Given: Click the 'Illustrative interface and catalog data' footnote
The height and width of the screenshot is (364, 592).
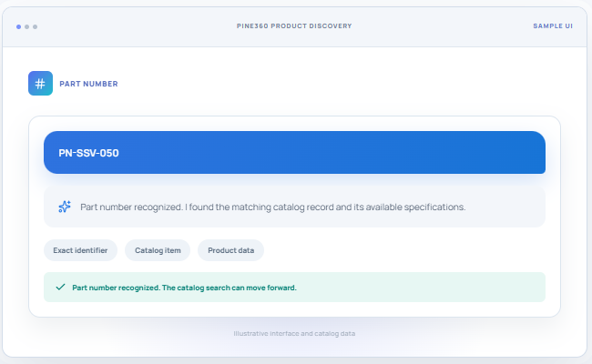Looking at the screenshot, I should [294, 333].
